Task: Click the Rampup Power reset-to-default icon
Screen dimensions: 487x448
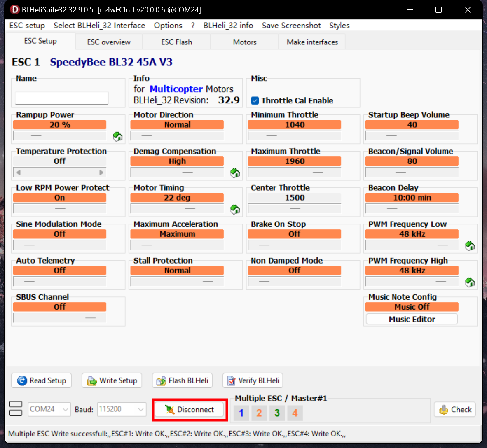Action: pos(118,136)
